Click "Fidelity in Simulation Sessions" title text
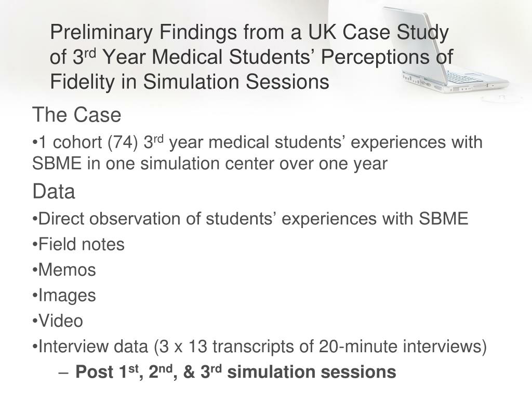The width and height of the screenshot is (532, 399). [x=190, y=82]
